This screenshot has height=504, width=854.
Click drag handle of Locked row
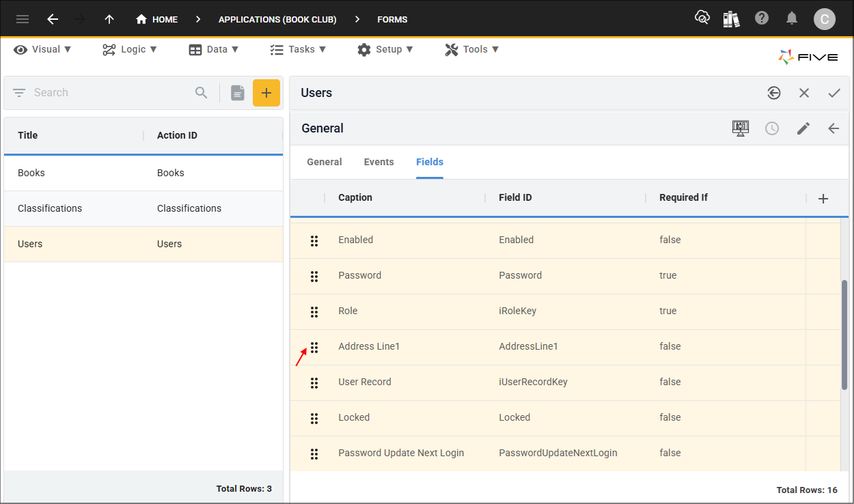coord(314,418)
